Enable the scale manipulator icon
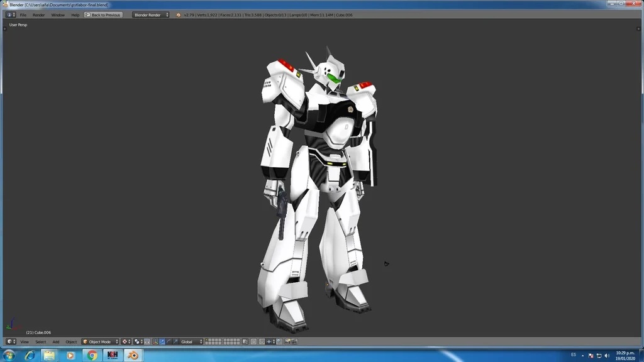This screenshot has height=362, width=644. tap(175, 341)
